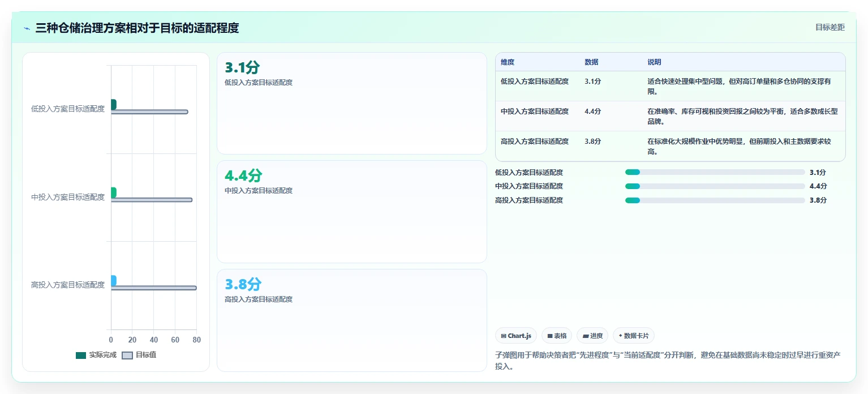Select the 中投入方案目标适配度 table row cell

pos(535,112)
